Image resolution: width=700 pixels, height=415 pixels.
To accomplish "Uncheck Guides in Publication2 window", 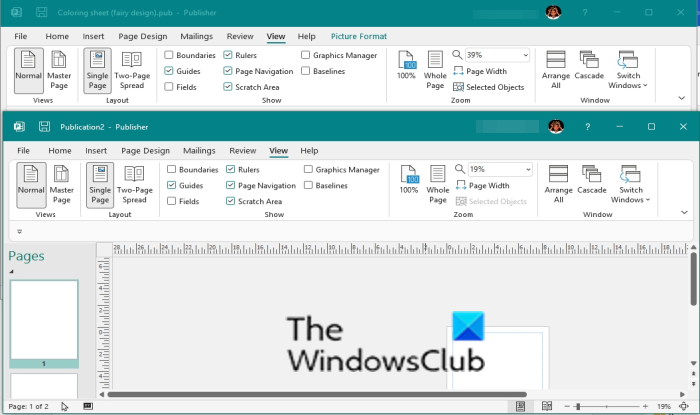I will (x=171, y=185).
